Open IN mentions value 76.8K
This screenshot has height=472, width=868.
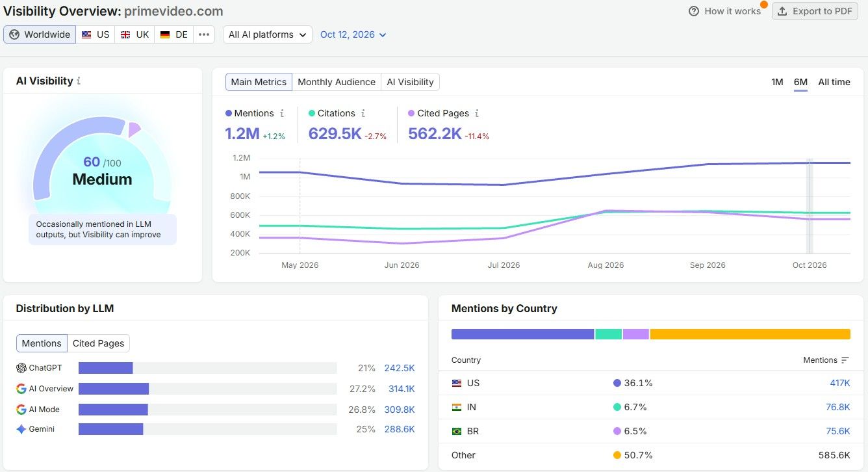click(838, 407)
